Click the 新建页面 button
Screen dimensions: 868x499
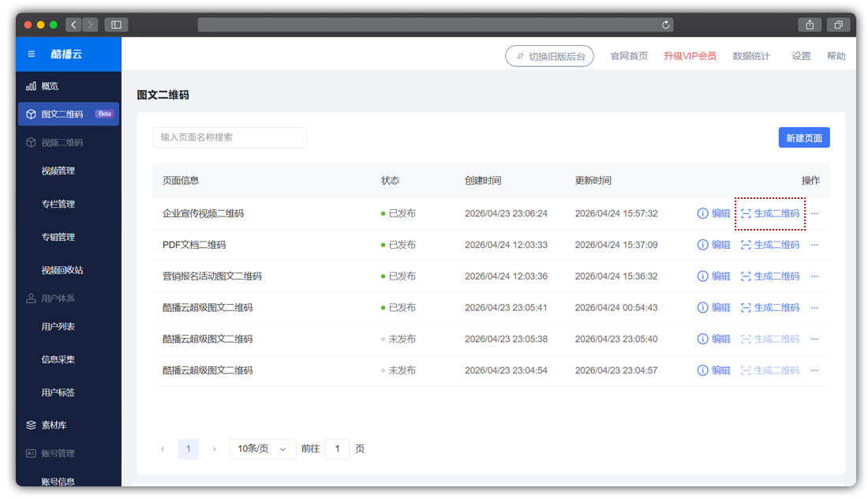pos(803,138)
